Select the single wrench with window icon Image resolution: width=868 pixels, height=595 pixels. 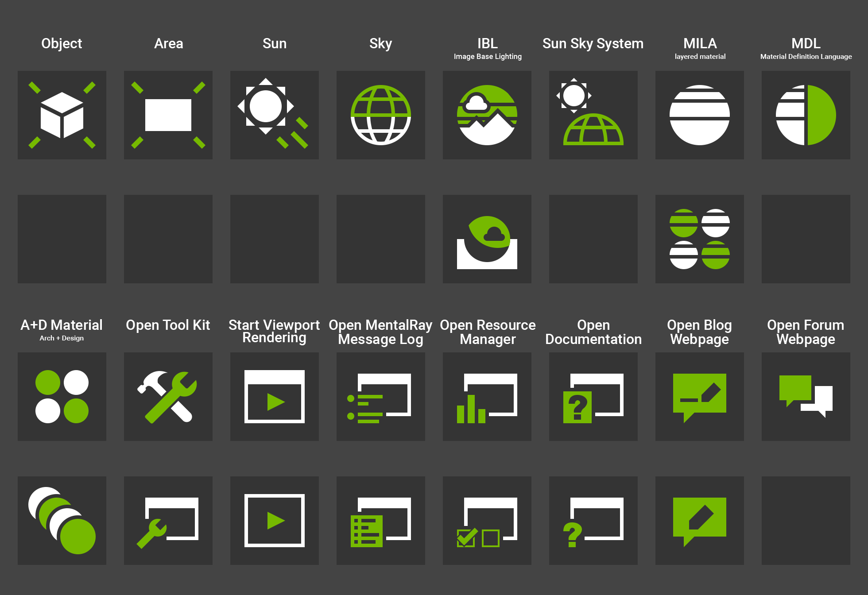pos(168,521)
